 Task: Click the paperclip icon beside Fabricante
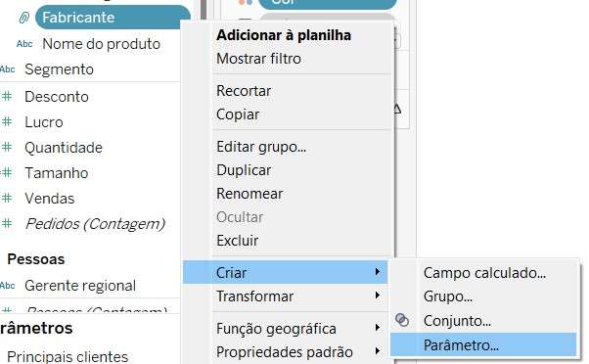coord(23,18)
